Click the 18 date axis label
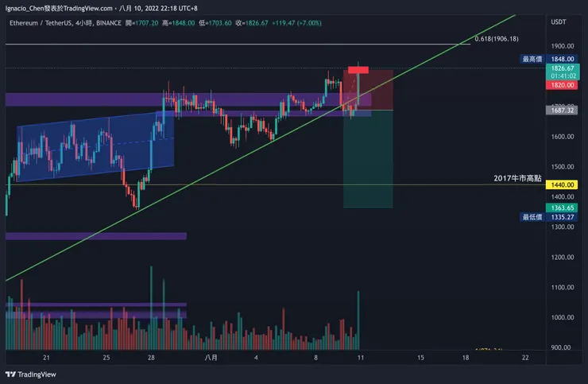 [466, 358]
